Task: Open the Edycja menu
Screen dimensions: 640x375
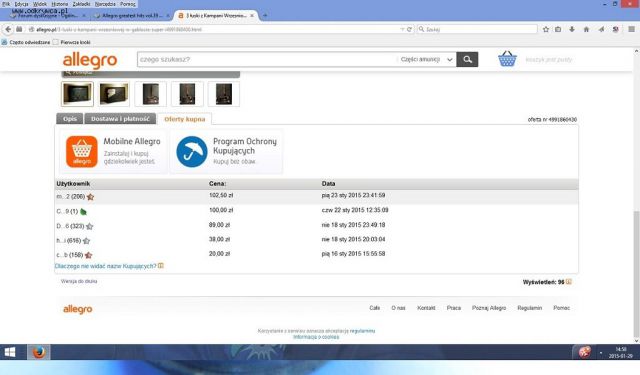Action: tap(21, 4)
